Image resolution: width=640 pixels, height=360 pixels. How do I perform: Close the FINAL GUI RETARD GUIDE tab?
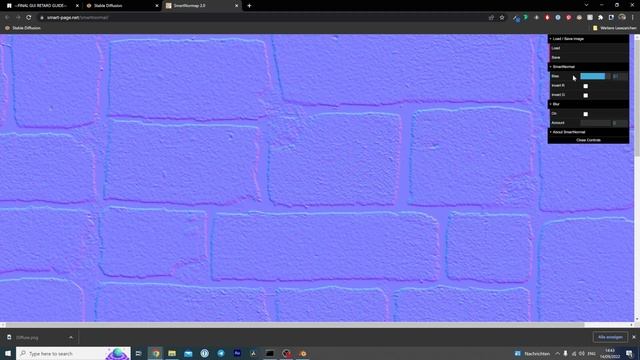(77, 6)
